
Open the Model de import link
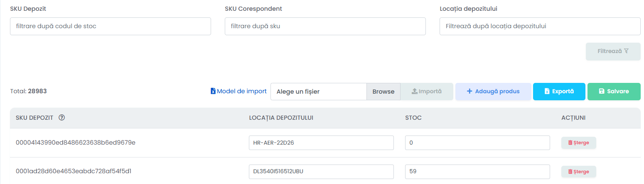(239, 91)
